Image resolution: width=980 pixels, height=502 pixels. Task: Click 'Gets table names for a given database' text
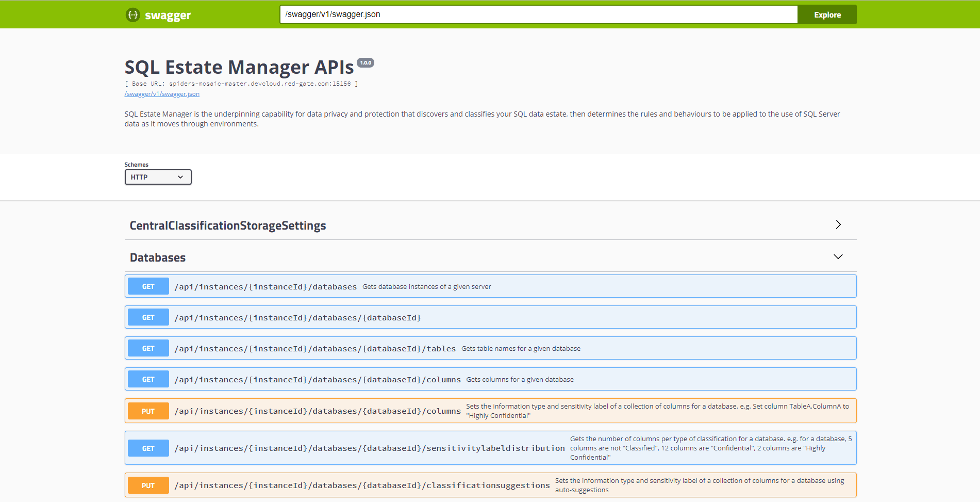521,349
